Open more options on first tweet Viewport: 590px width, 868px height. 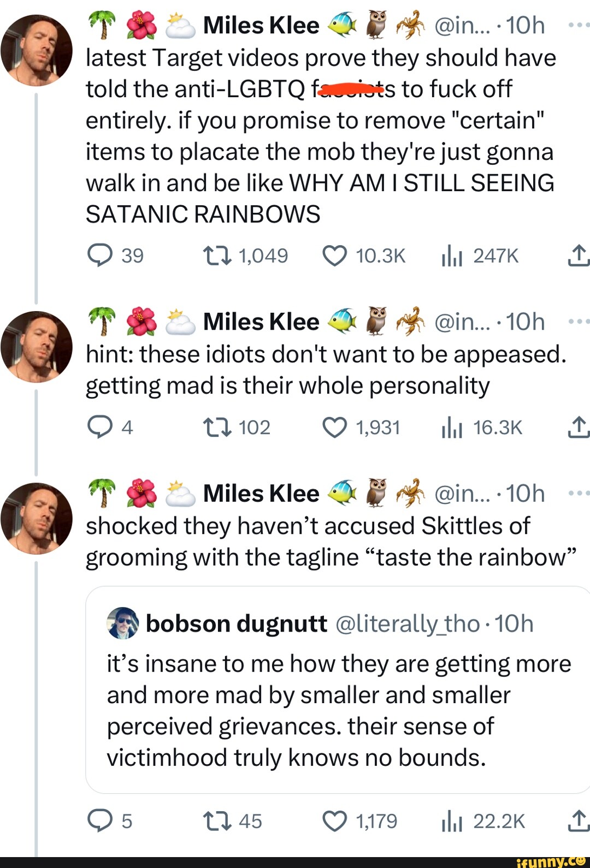(578, 25)
